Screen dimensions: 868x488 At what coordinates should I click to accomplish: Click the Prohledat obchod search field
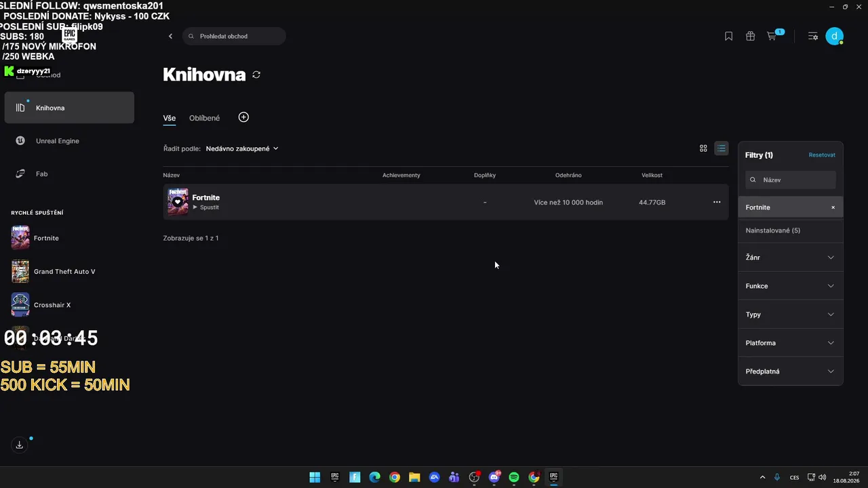(x=234, y=36)
